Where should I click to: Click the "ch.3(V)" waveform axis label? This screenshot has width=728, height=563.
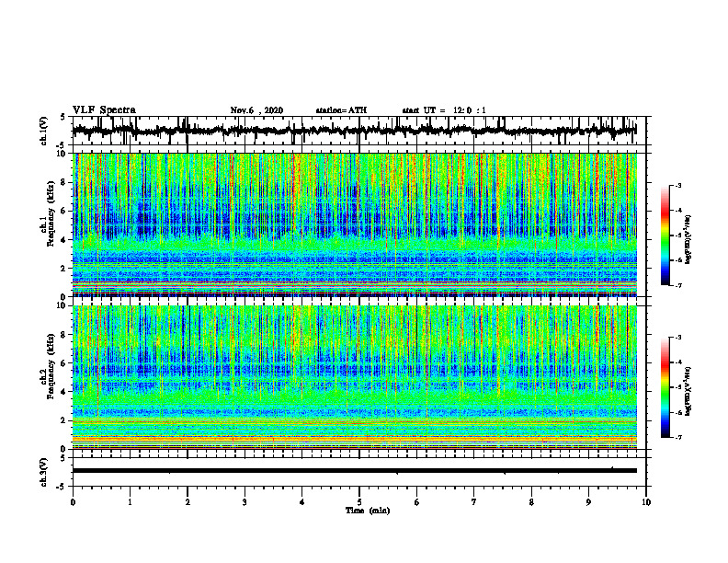43,472
